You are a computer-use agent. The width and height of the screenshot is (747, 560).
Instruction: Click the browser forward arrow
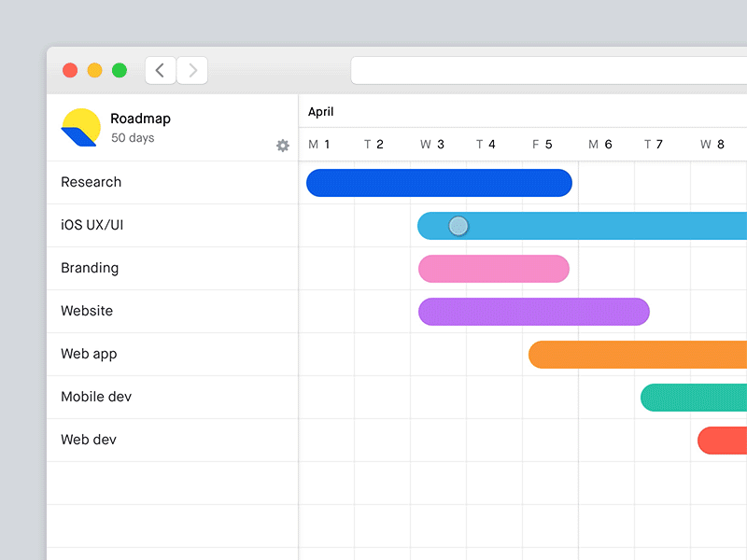(191, 70)
